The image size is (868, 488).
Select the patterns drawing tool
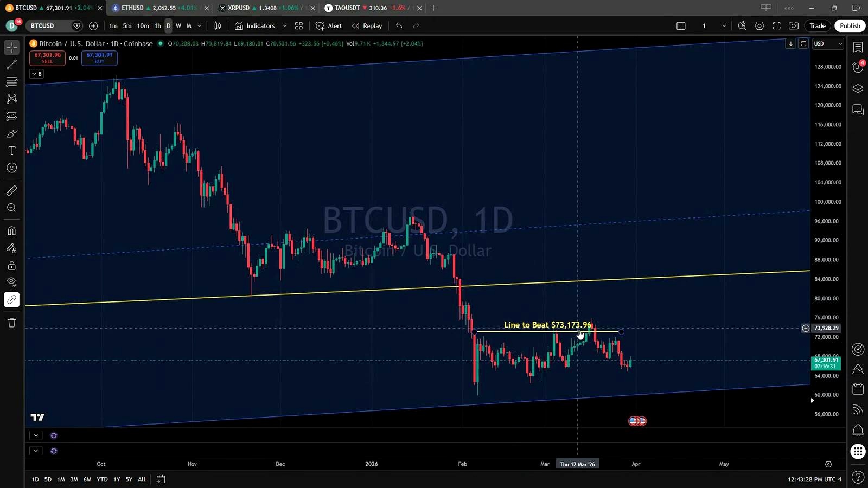11,99
